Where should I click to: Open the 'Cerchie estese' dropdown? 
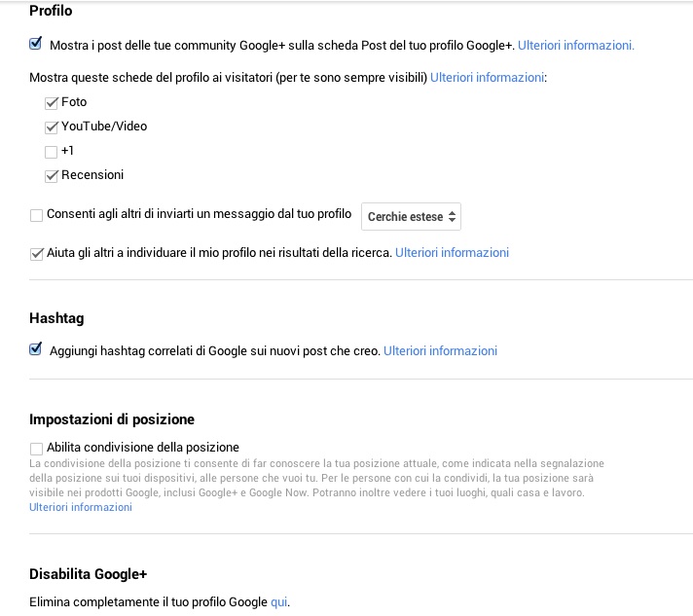click(x=411, y=217)
